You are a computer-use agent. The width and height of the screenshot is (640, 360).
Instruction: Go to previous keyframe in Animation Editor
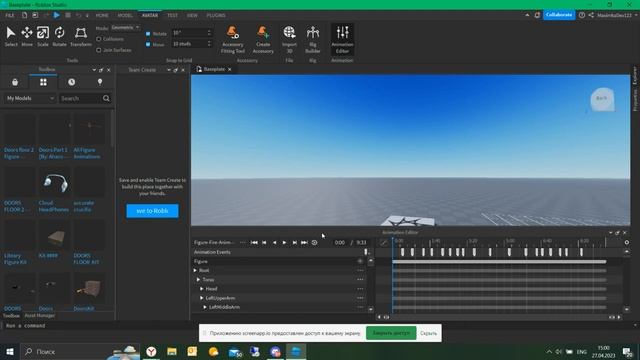tap(264, 242)
